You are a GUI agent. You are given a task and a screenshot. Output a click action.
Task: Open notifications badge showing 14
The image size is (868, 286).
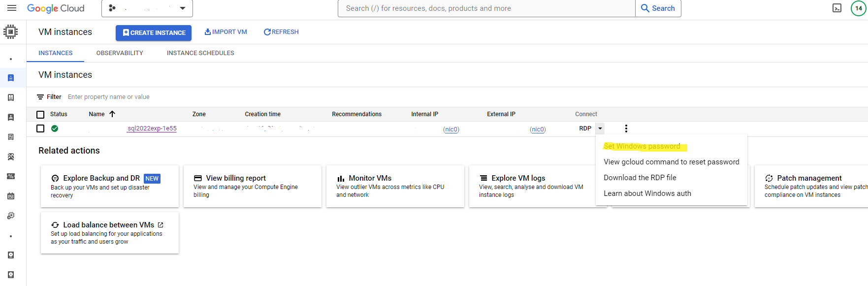pyautogui.click(x=859, y=8)
